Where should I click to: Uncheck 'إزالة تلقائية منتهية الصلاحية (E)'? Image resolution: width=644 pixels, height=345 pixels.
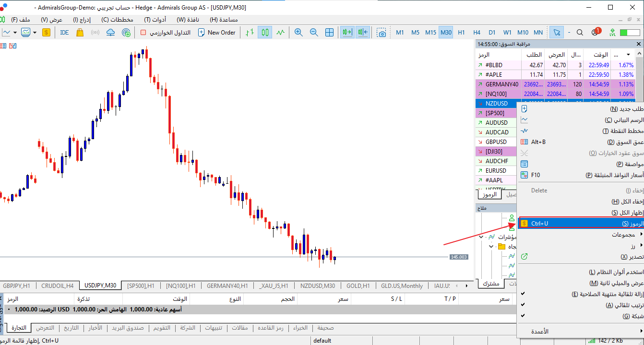coord(581,294)
